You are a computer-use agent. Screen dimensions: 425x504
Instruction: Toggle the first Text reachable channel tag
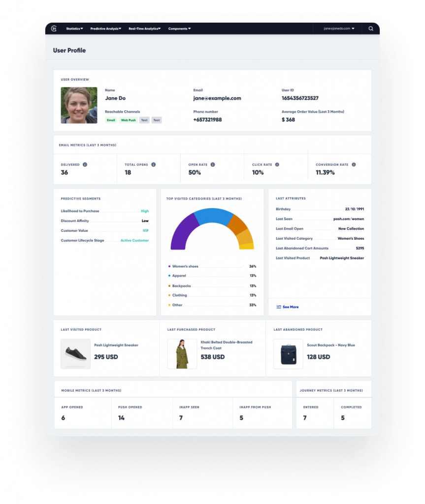pos(144,120)
